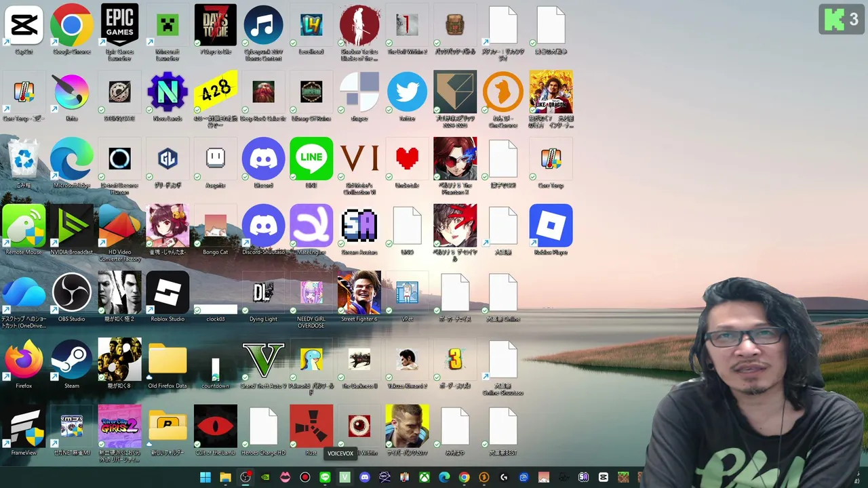Select the VPet desktop icon
868x488 pixels.
(x=407, y=292)
